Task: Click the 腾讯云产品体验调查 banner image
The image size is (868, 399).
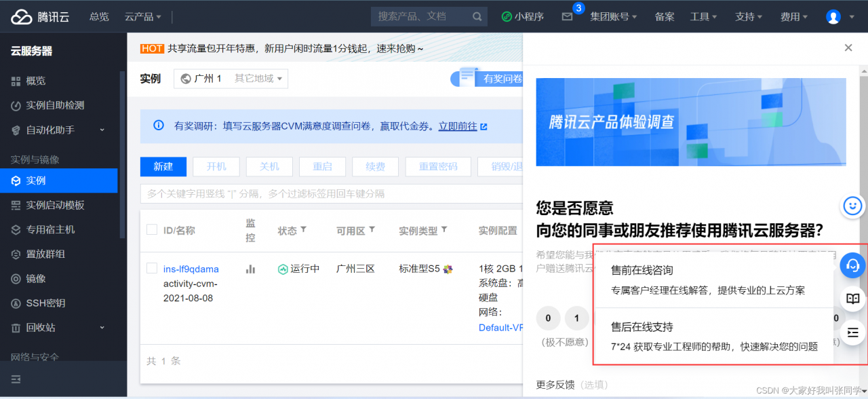Action: [691, 122]
